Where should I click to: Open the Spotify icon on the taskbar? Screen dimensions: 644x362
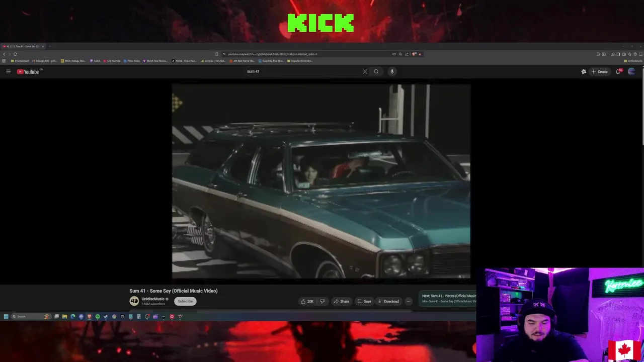click(98, 316)
